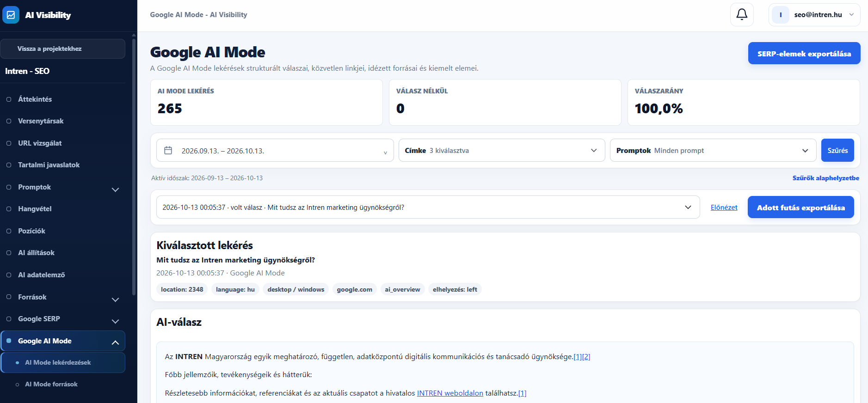Click the user avatar letter I
Viewport: 868px width, 403px height.
(x=781, y=15)
